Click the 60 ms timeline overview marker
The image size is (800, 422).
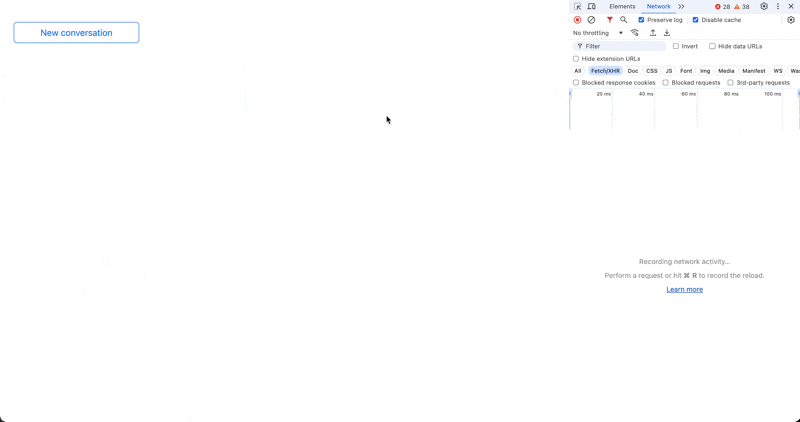(689, 94)
